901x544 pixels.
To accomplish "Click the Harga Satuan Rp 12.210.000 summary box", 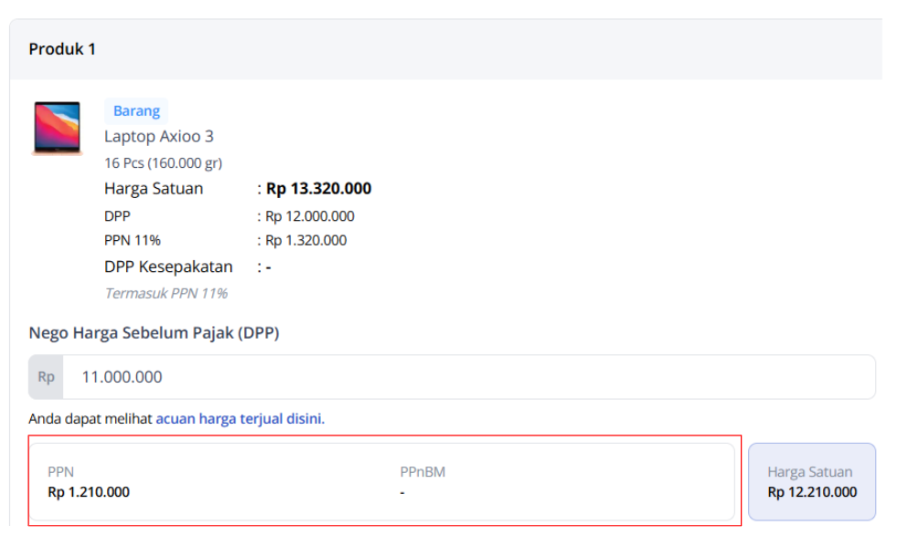I will 812,481.
